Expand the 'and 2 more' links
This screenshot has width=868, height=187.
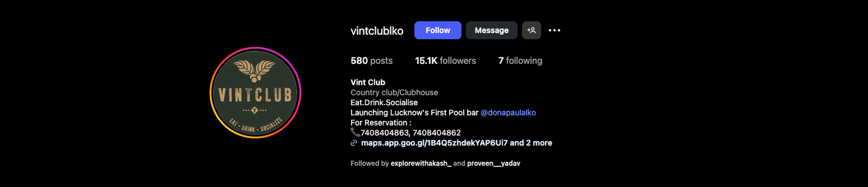[x=531, y=143]
